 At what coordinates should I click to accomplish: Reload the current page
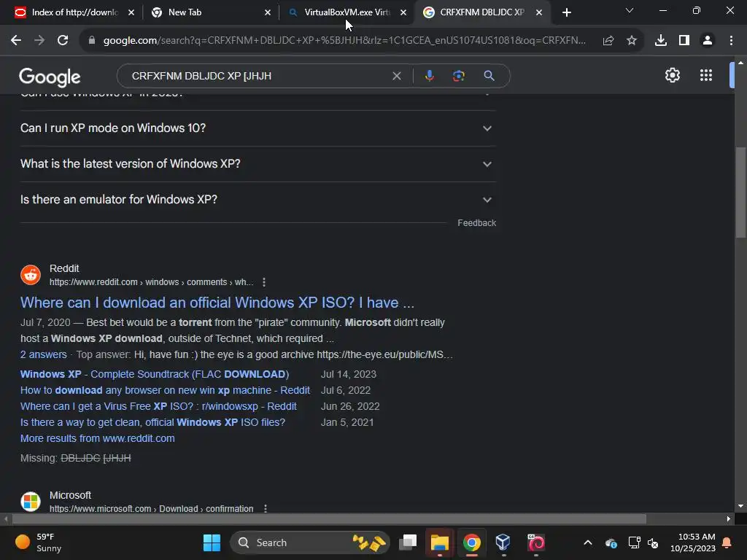tap(63, 41)
